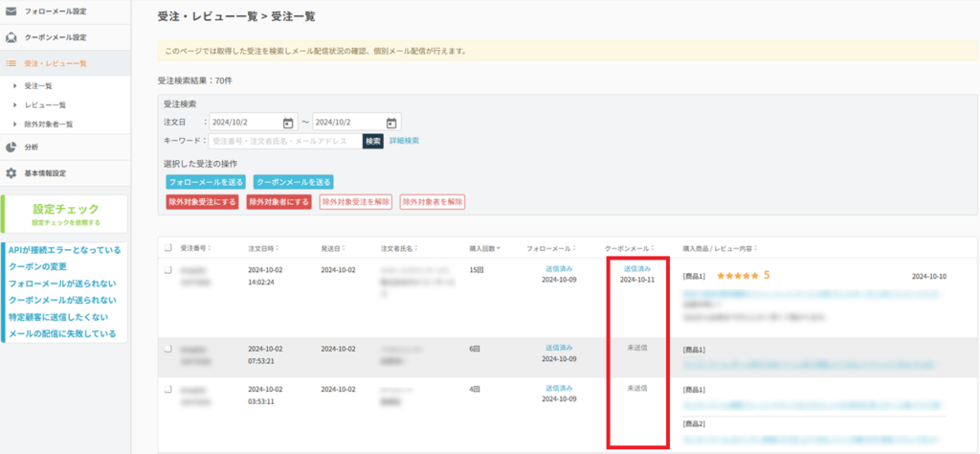Sort by 受注番号 column sort icon
This screenshot has height=454, width=980.
(208, 248)
